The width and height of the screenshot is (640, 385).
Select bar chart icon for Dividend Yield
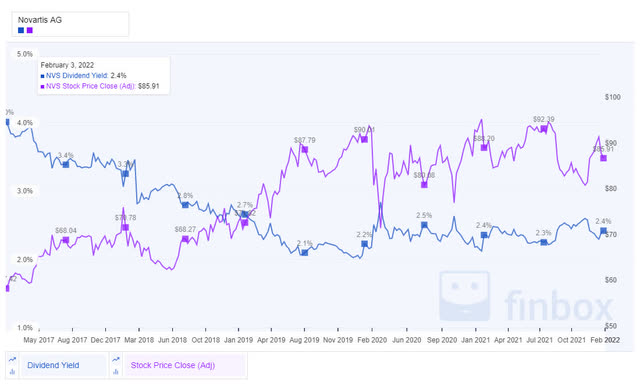12,372
